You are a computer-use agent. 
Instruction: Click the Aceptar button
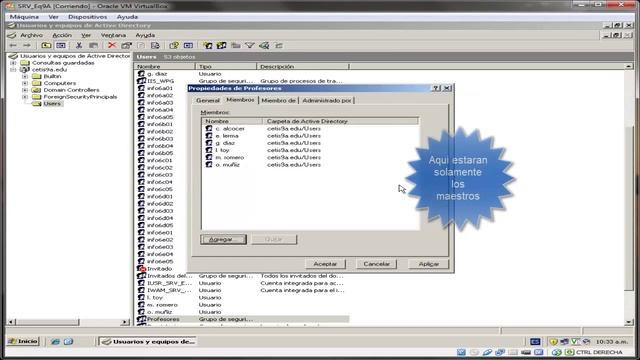325,264
